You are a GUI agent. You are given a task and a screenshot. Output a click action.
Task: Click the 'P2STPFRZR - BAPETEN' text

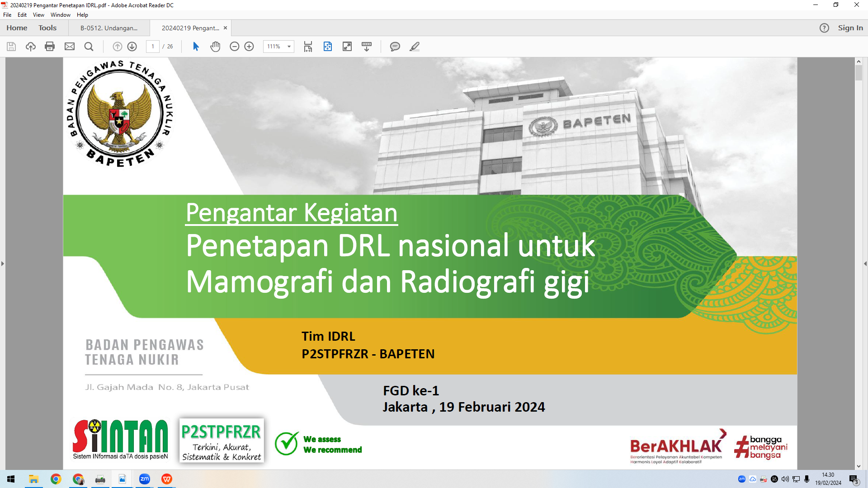coord(368,354)
